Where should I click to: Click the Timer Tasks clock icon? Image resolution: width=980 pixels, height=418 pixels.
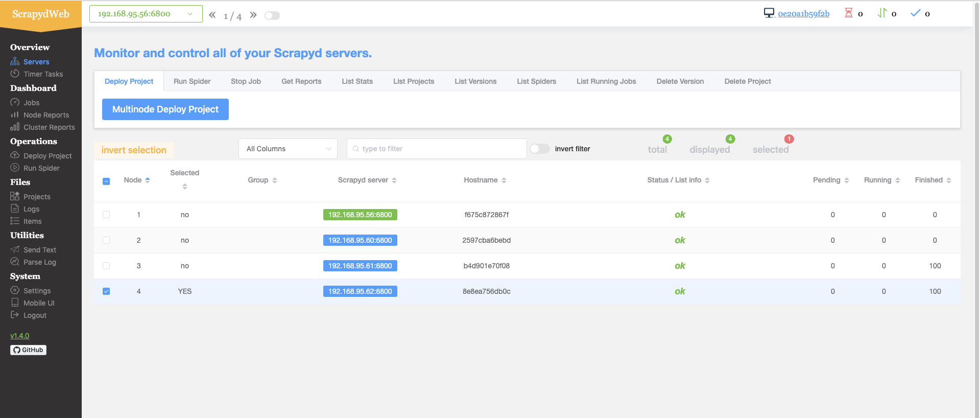point(15,74)
